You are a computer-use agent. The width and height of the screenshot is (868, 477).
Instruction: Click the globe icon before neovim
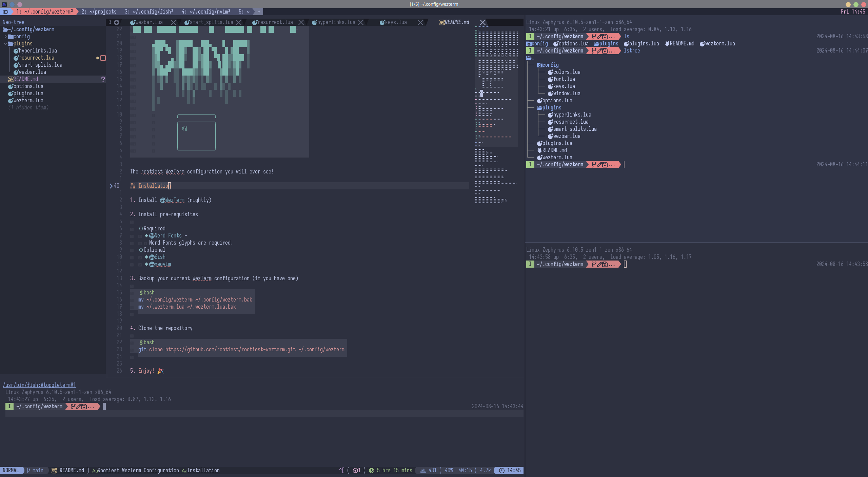click(152, 264)
